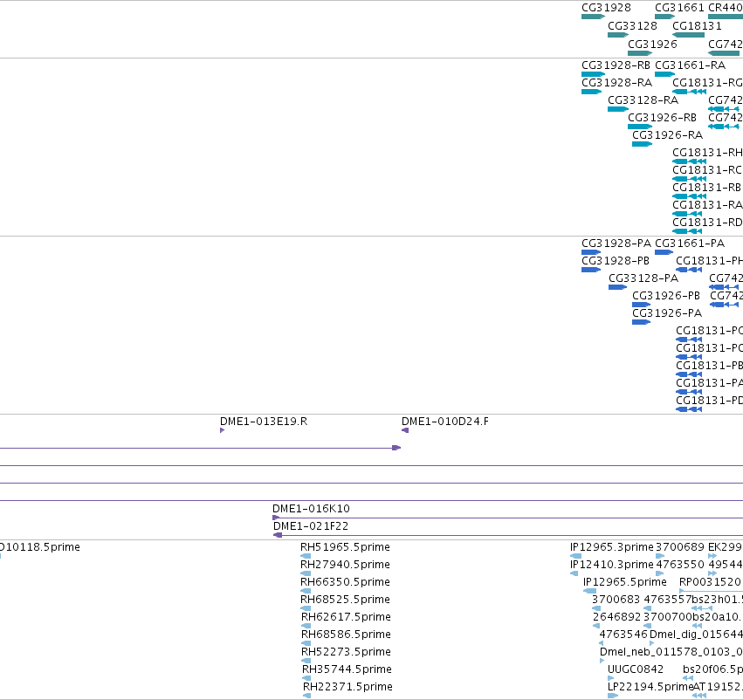Screen dimensions: 743x700
Task: Select BAC clone DME1-021F22
Action: [508, 535]
